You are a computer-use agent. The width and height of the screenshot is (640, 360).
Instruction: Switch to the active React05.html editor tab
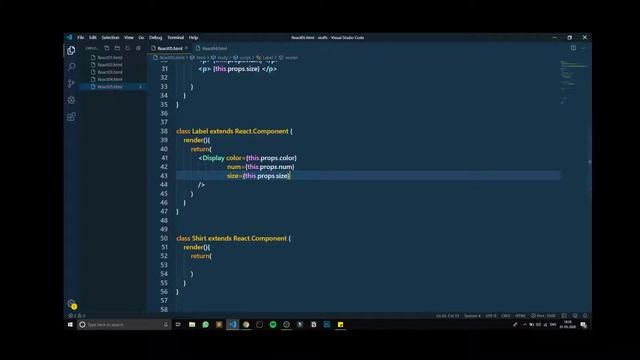[170, 48]
